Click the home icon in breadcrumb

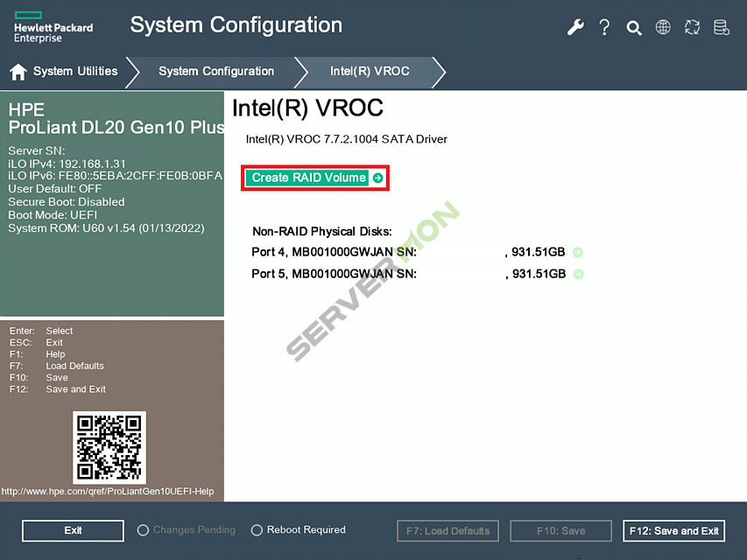18,72
